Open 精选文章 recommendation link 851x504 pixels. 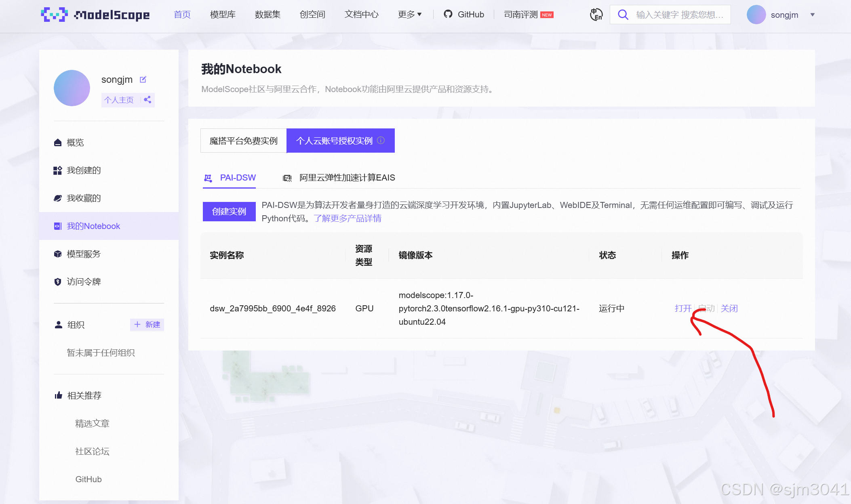[x=93, y=423]
